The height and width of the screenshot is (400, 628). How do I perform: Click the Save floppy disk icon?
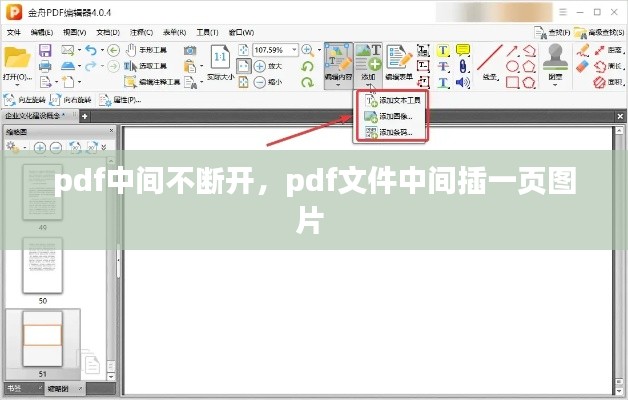click(44, 49)
